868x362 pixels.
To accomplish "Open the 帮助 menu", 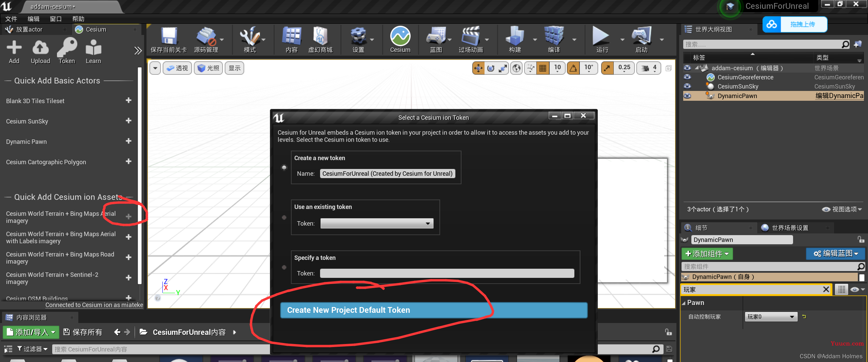I will coord(78,19).
